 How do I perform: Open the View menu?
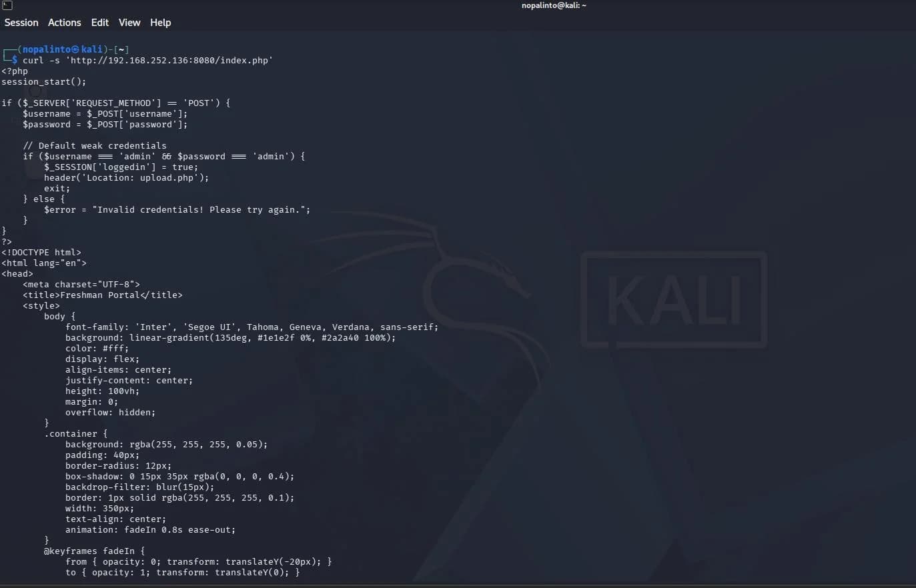click(x=129, y=23)
